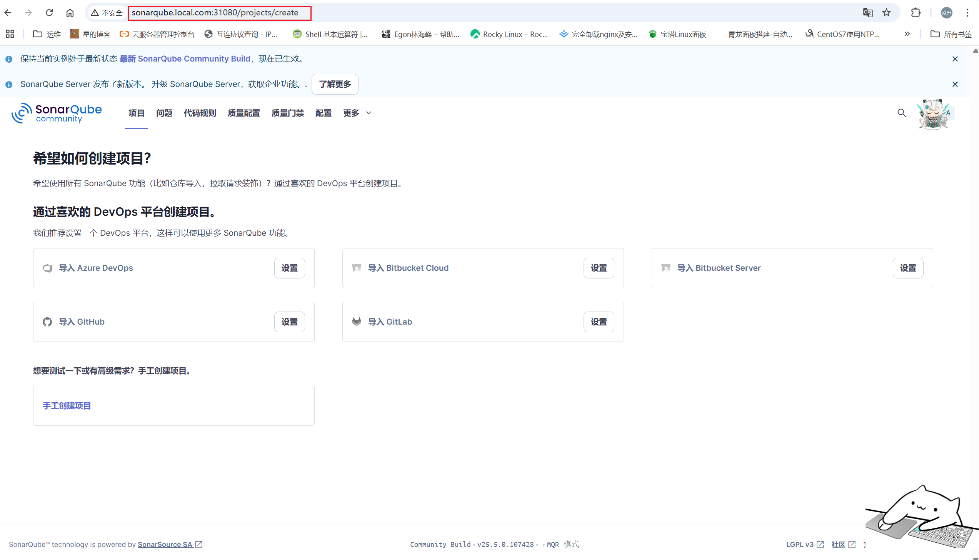This screenshot has height=560, width=979.
Task: Open the SonarSource SA footer link
Action: click(170, 545)
